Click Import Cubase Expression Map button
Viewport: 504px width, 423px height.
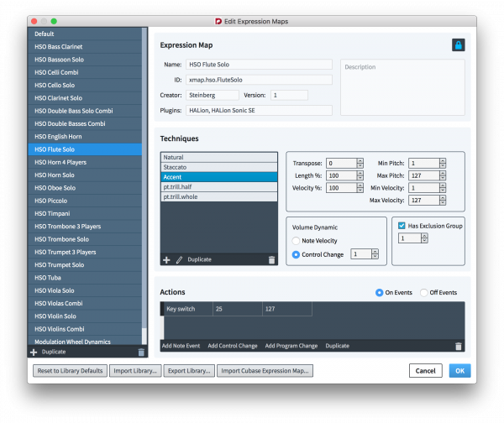click(265, 371)
